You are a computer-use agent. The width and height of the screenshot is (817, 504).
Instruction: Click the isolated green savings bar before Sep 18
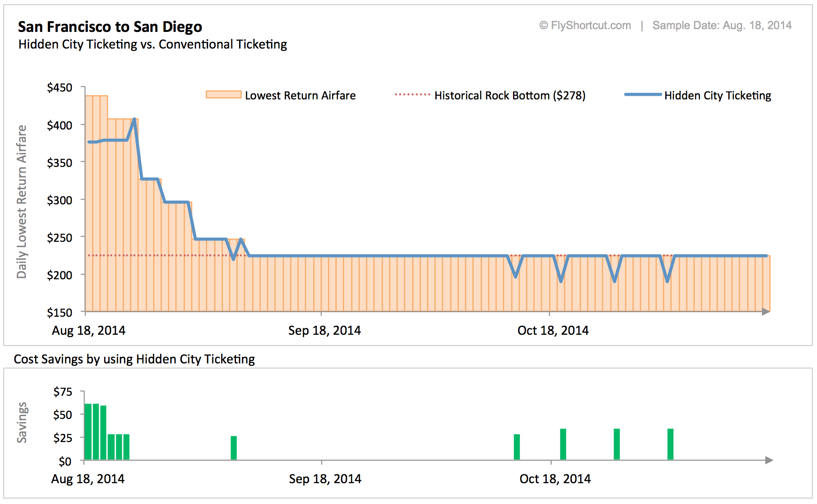234,448
